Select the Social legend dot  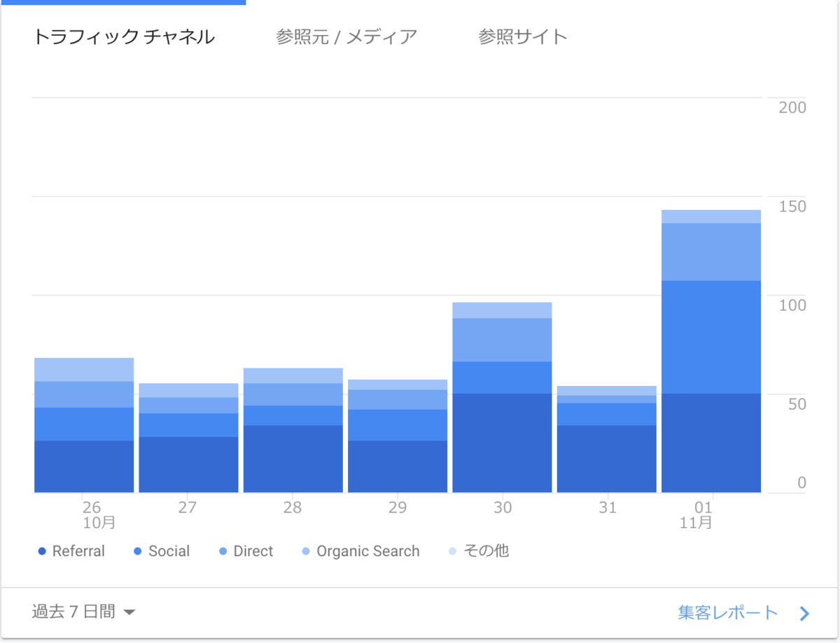click(x=138, y=551)
